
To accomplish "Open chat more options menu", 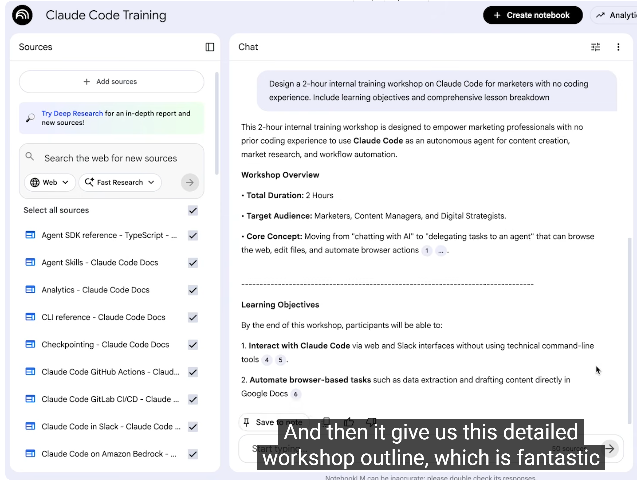I will coord(618,47).
